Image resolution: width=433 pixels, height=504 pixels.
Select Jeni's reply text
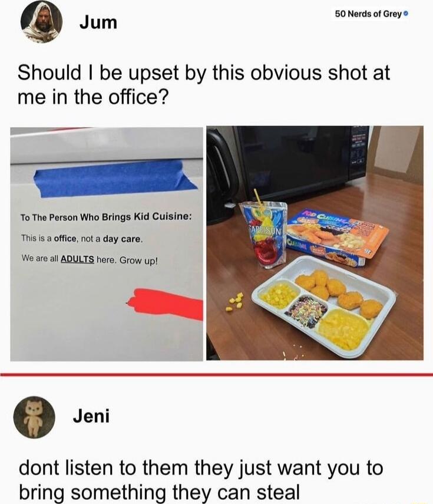[x=201, y=479]
